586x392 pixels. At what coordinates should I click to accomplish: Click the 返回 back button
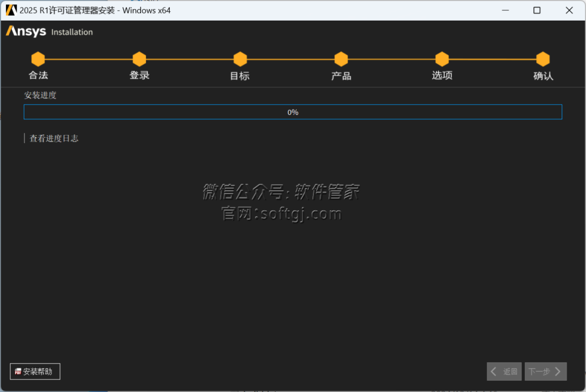point(504,371)
